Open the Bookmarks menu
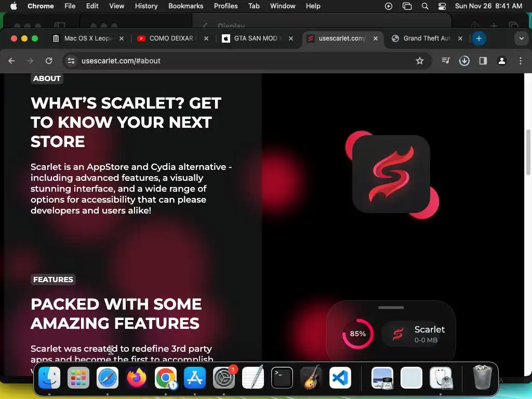Image resolution: width=532 pixels, height=399 pixels. [185, 6]
